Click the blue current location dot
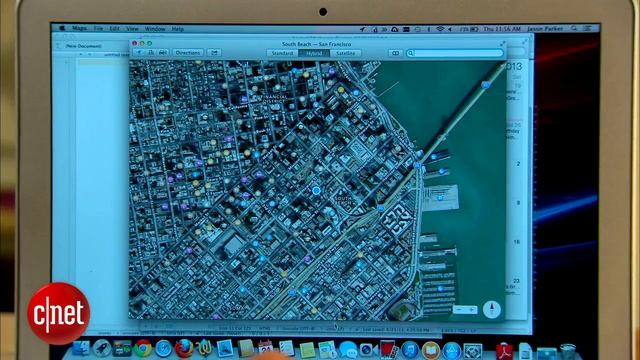 click(x=316, y=190)
